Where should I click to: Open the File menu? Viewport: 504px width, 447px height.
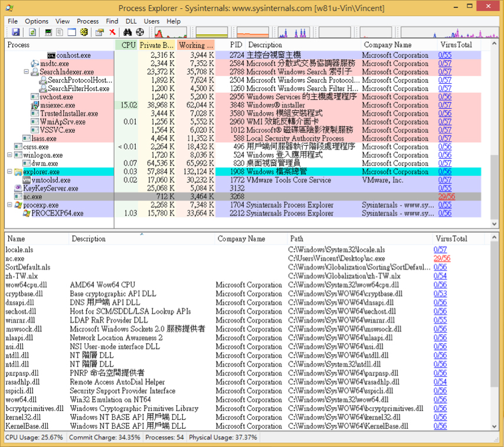(x=13, y=21)
